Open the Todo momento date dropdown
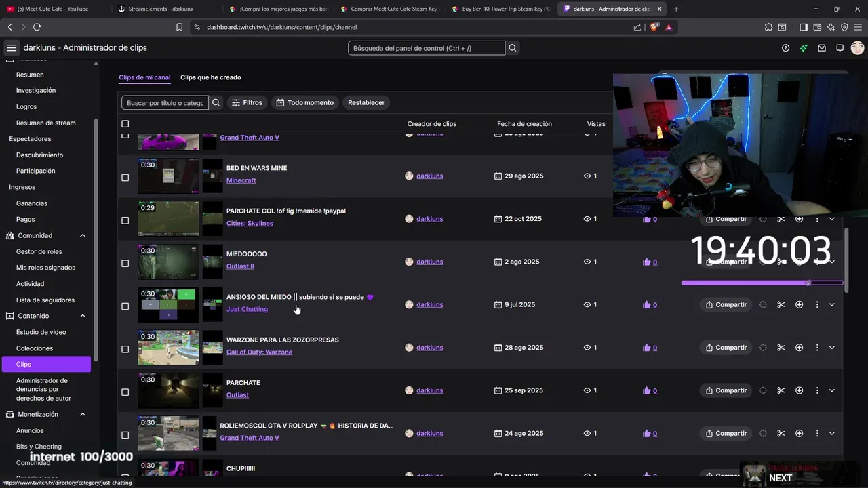The width and height of the screenshot is (868, 488). 304,102
